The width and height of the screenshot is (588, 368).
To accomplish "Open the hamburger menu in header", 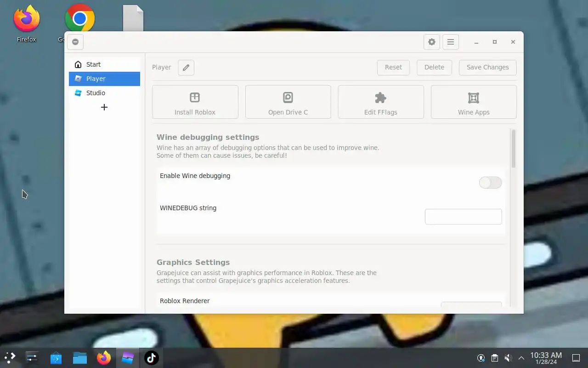I will tap(451, 42).
